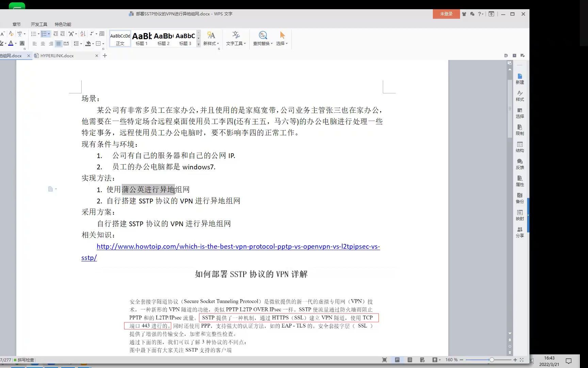Toggle 拼写检查 spell check in status bar
Image resolution: width=588 pixels, height=368 pixels.
click(24, 360)
